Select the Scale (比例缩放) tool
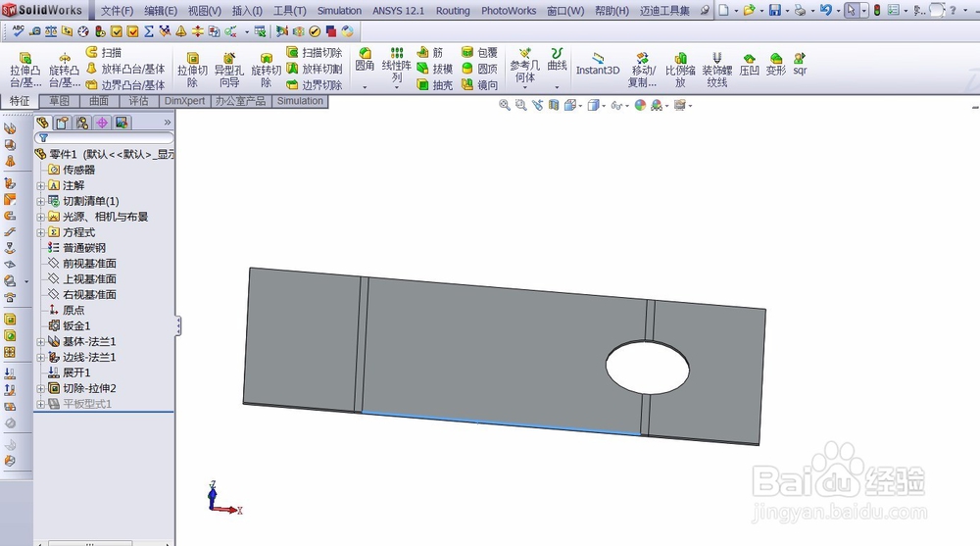 (x=680, y=70)
